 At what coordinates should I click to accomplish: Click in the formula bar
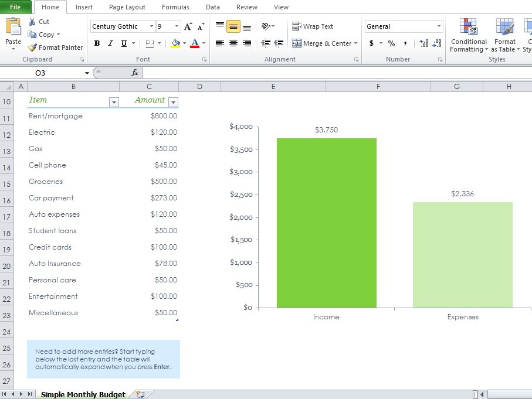pos(337,73)
